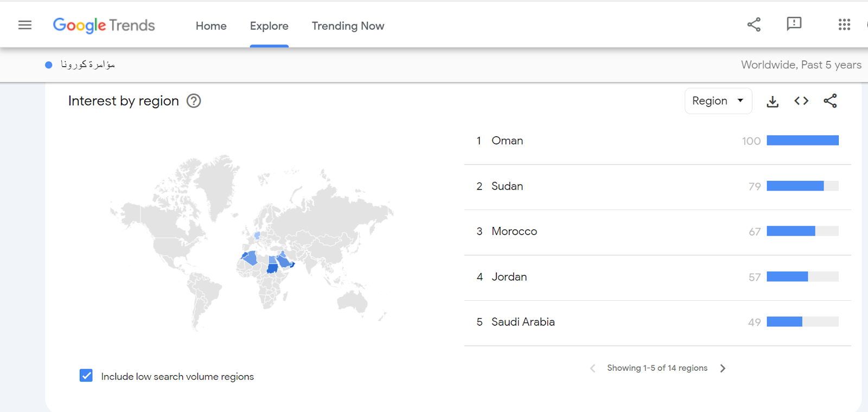Open Saudi Arabia region result
The height and width of the screenshot is (412, 868).
coord(523,322)
